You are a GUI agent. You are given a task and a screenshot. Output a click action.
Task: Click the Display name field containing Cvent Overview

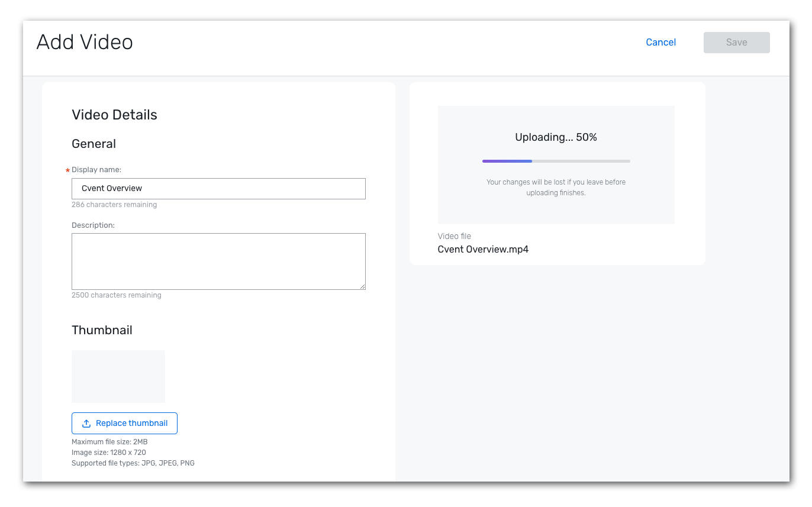pos(218,189)
